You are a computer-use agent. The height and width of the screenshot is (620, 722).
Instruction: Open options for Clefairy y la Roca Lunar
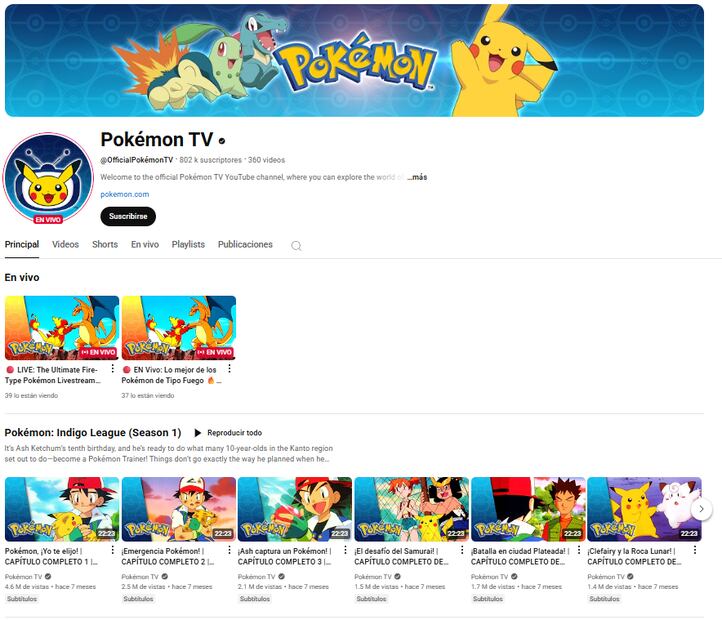[x=695, y=551]
